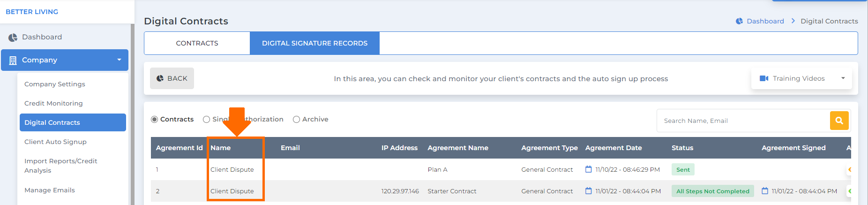Screen dimensions: 868x205
Task: Click the BETTER LIVING logo link
Action: coord(32,12)
